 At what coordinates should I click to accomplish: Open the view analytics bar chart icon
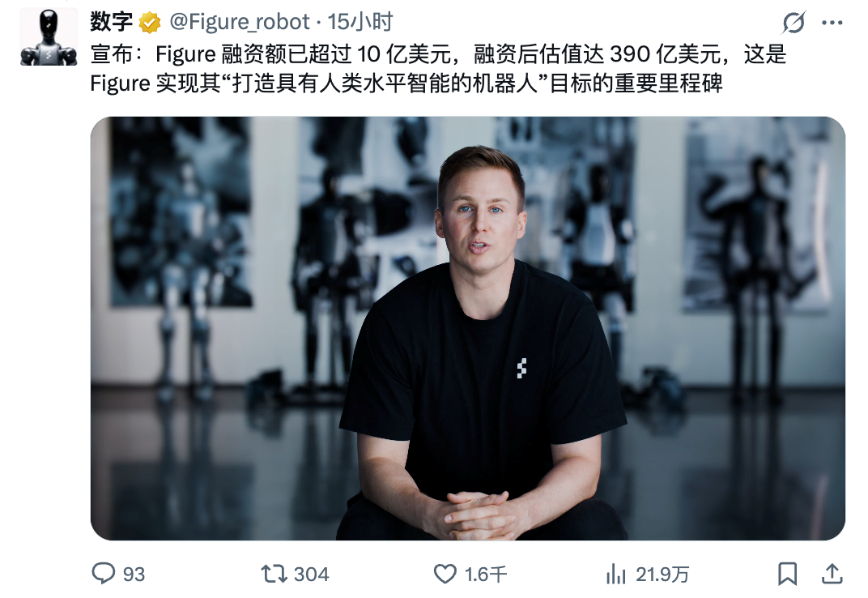point(615,574)
